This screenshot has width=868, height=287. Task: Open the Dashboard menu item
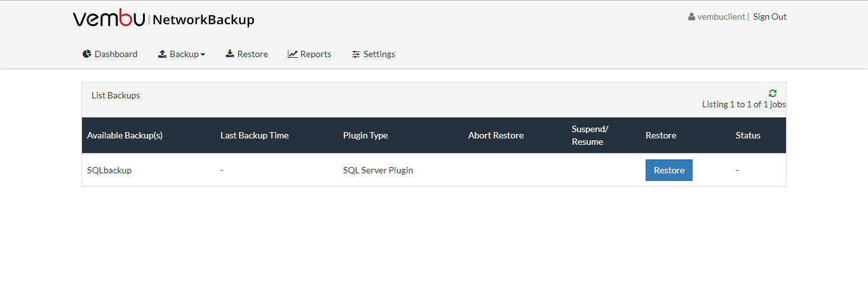click(x=110, y=54)
